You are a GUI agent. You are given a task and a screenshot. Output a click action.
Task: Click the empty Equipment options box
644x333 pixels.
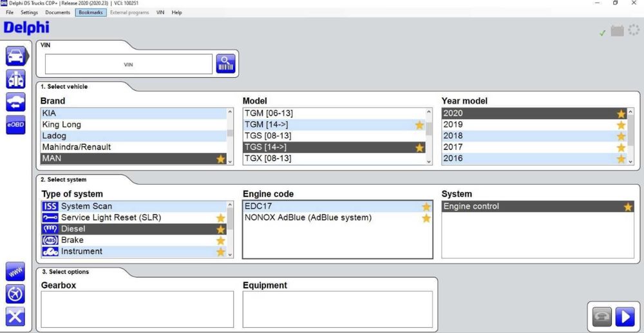click(x=337, y=309)
